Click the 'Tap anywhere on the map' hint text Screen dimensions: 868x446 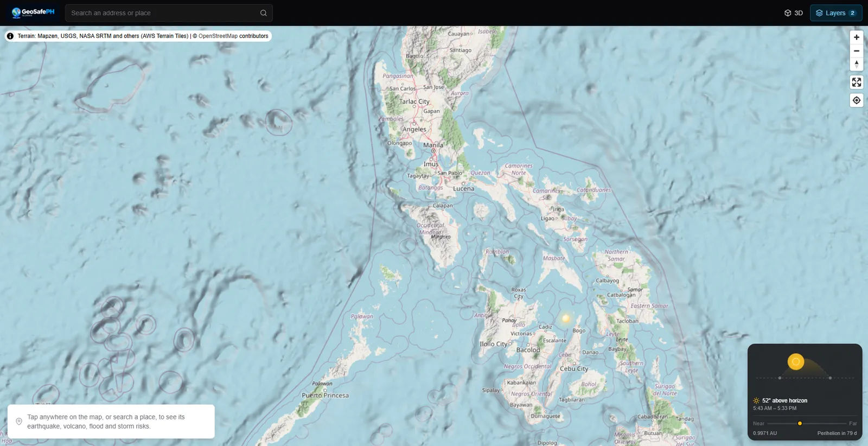coord(106,422)
